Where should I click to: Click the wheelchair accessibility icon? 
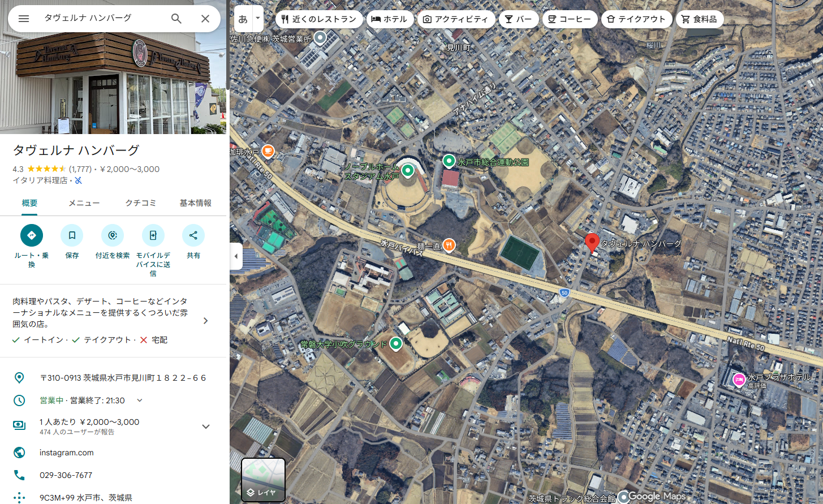pyautogui.click(x=79, y=180)
